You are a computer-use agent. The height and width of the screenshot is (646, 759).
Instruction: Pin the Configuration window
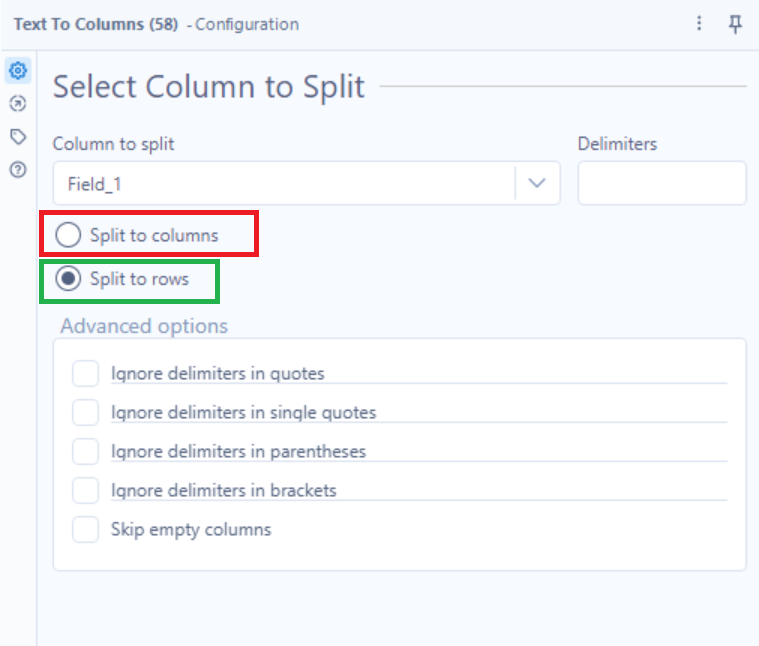point(735,24)
